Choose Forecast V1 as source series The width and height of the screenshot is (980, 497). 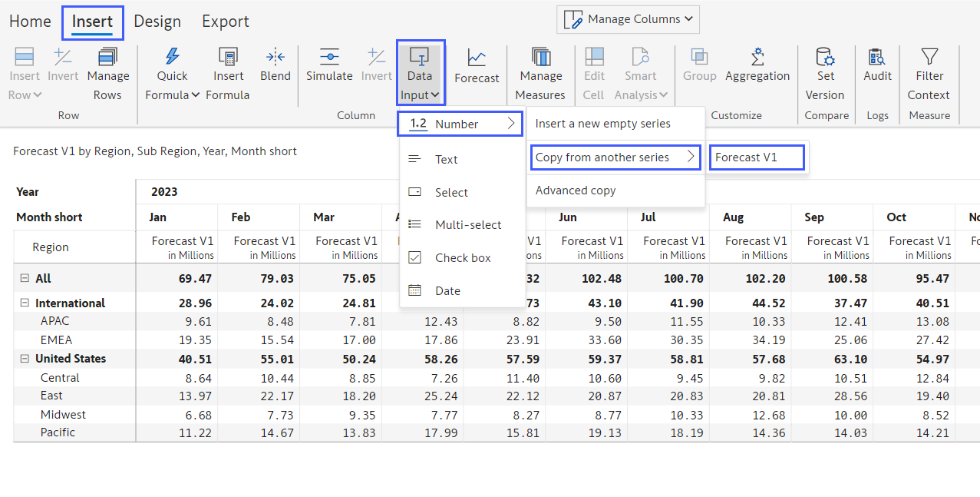point(756,157)
